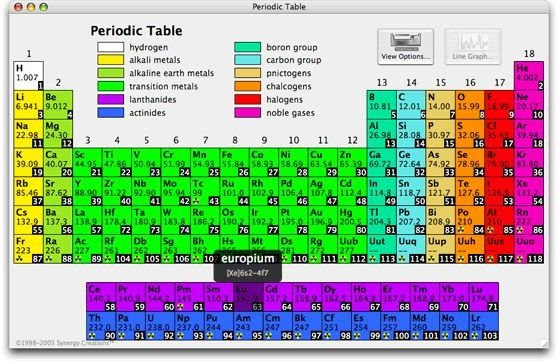The height and width of the screenshot is (362, 557).
Task: Open the View Options button
Action: (405, 47)
